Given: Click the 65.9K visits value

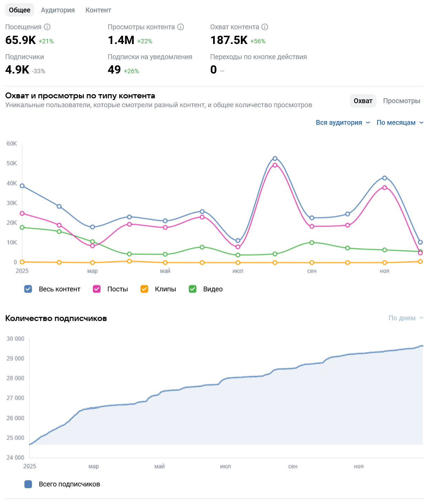Looking at the screenshot, I should tap(21, 40).
